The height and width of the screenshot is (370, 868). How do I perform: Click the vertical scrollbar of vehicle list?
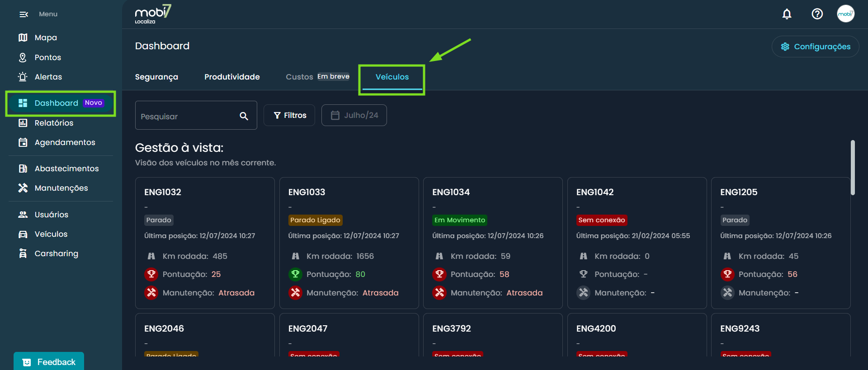coord(853,167)
